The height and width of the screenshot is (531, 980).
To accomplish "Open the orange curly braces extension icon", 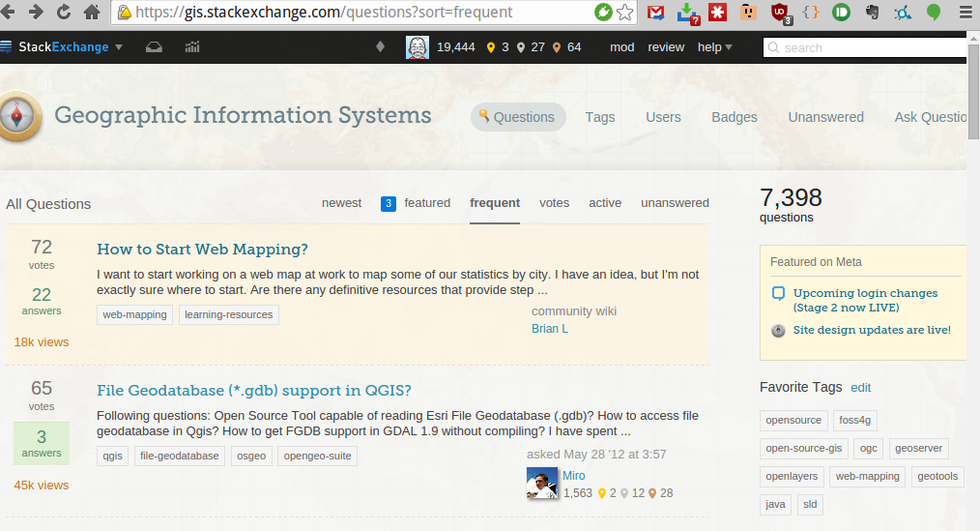I will point(811,12).
